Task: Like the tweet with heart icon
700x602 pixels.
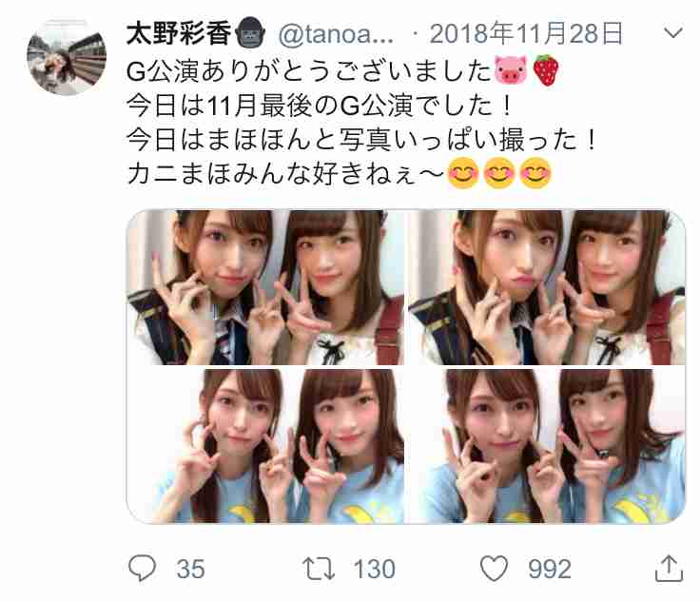Action: tap(495, 568)
